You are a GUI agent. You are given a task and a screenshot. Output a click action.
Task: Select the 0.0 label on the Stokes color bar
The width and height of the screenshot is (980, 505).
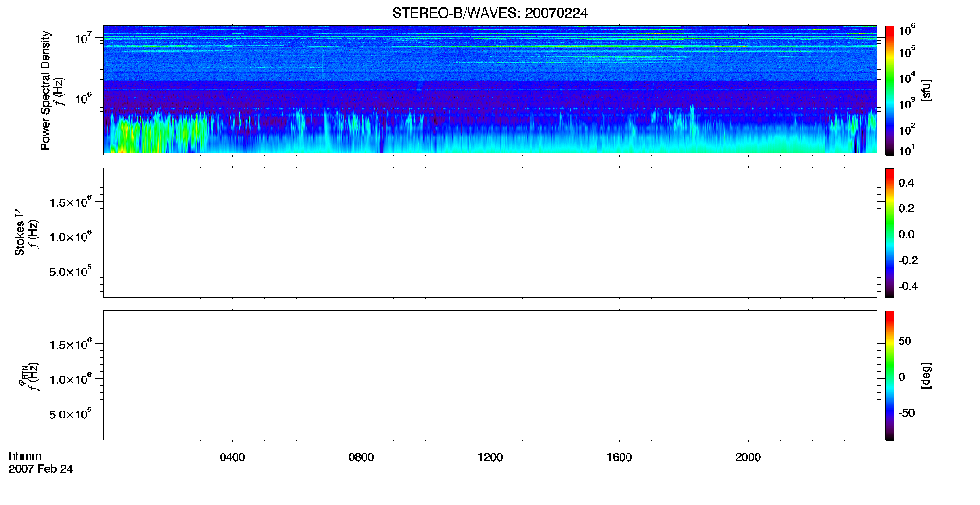pos(906,235)
